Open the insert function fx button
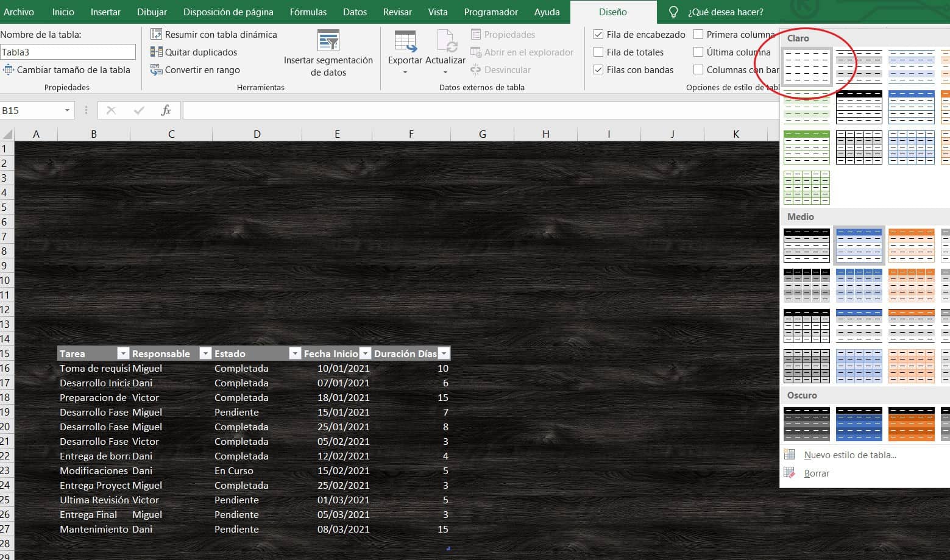The height and width of the screenshot is (560, 950). (166, 110)
